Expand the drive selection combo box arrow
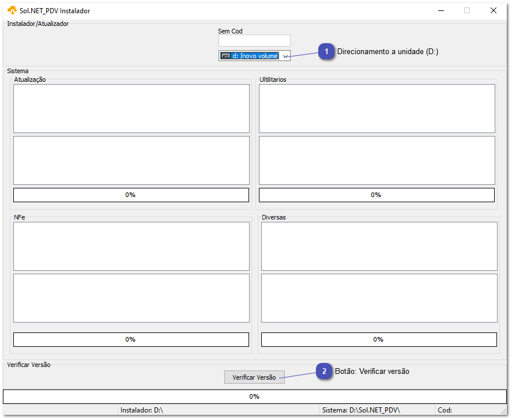Image resolution: width=512 pixels, height=420 pixels. (285, 55)
